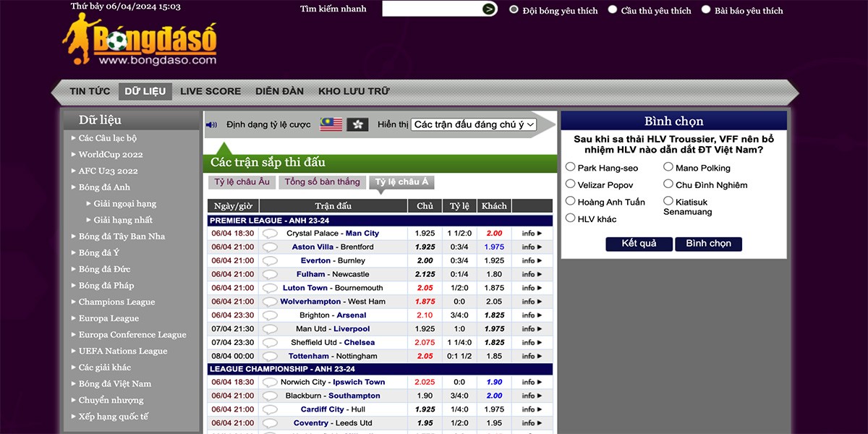868x434 pixels.
Task: Open the KHO LƯU TRỮ menu
Action: 354,91
